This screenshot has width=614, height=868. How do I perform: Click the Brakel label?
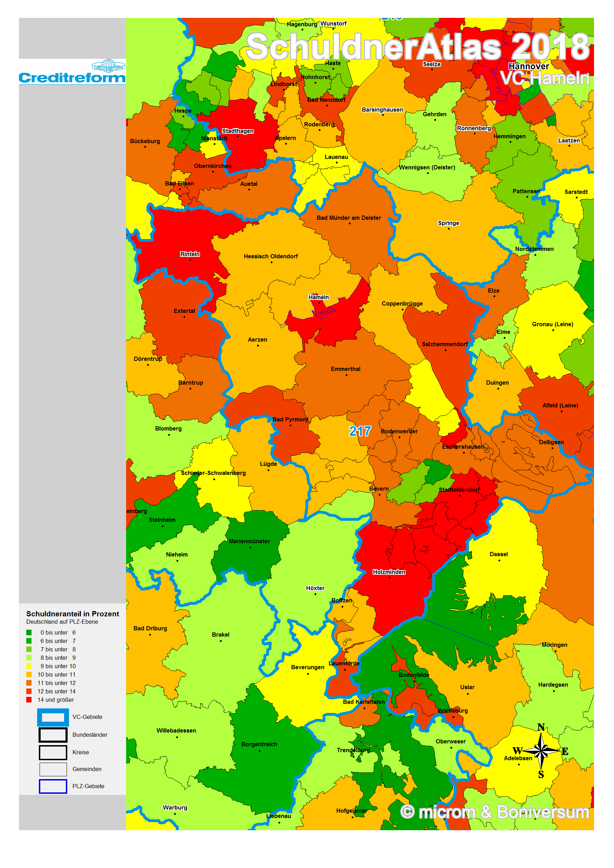tap(221, 635)
